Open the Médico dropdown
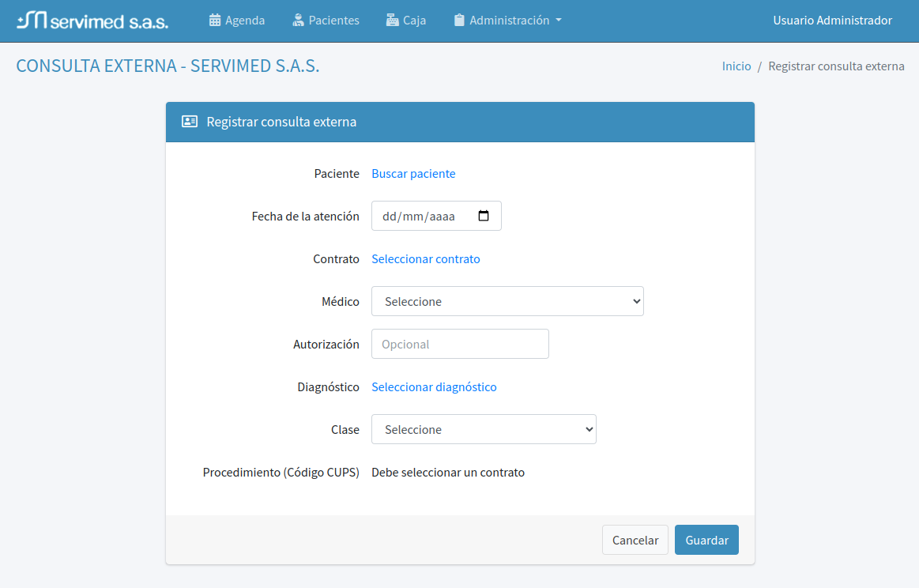 [507, 301]
